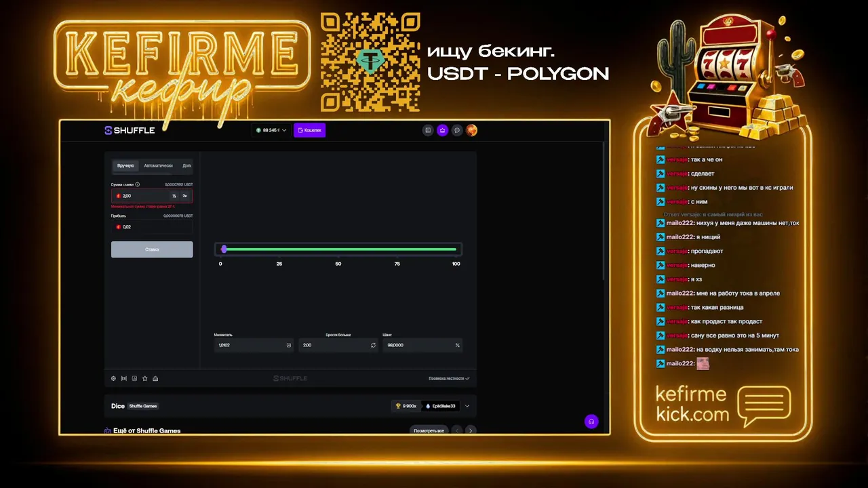
Task: Click the Множитель field showing 1,0102
Action: (253, 345)
